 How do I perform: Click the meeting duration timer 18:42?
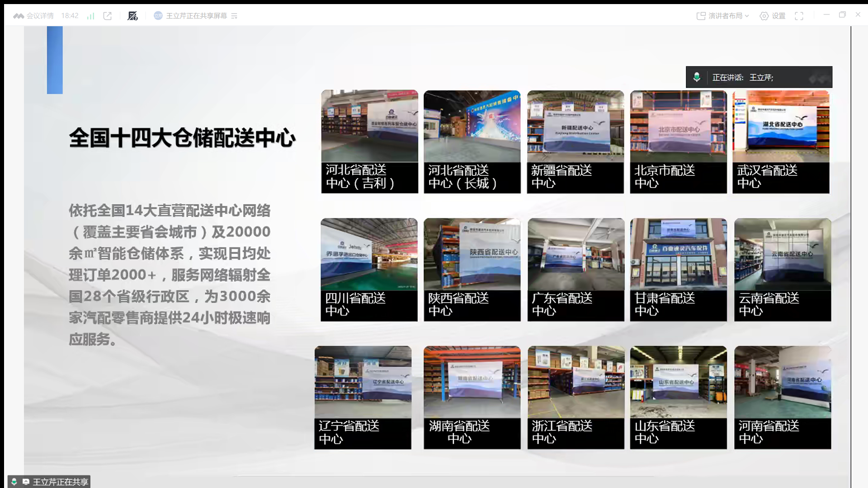pos(70,16)
